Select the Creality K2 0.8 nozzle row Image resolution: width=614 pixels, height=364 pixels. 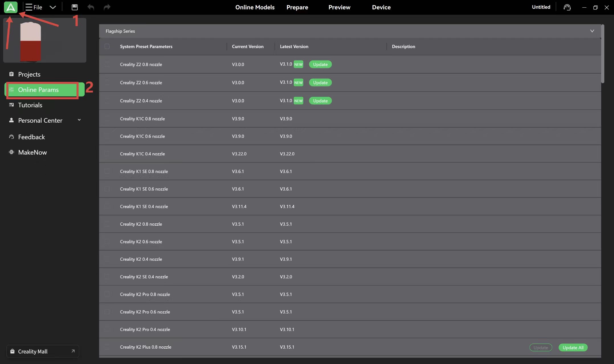(x=350, y=224)
